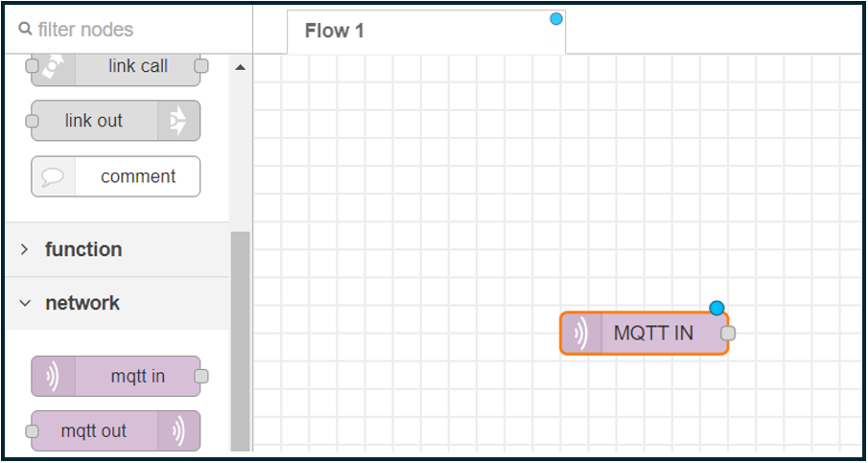The width and height of the screenshot is (868, 463).
Task: Click the palette mqtt out node's signal icon
Action: coord(178,431)
